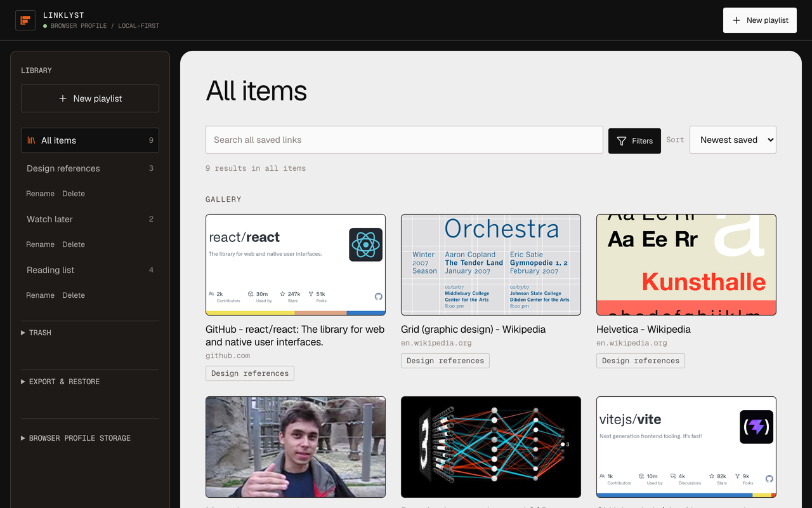Click en.wikipedia.org under Helvetica
This screenshot has height=508, width=812.
632,343
